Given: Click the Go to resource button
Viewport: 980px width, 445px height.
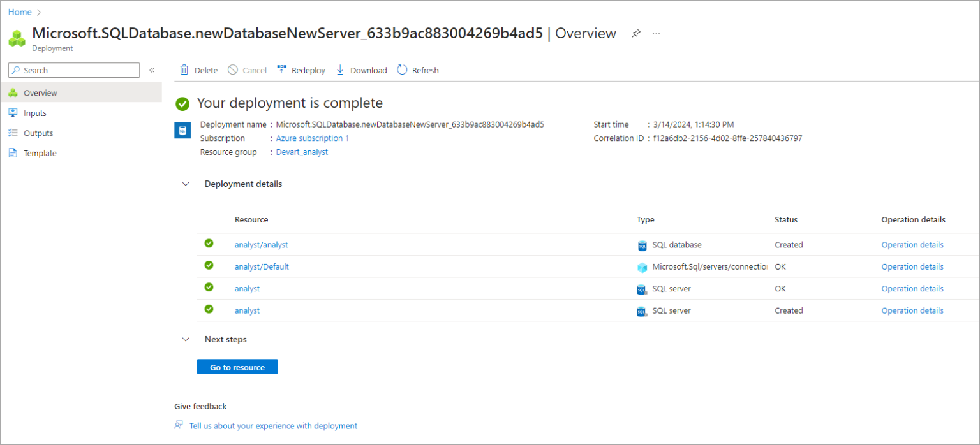Looking at the screenshot, I should click(237, 367).
